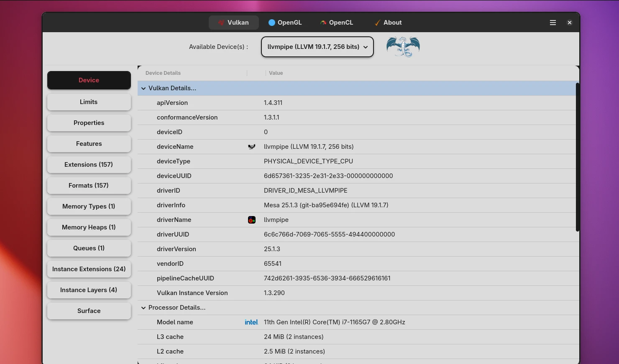Click the Vulkan logo icon in the nav bar

point(221,23)
